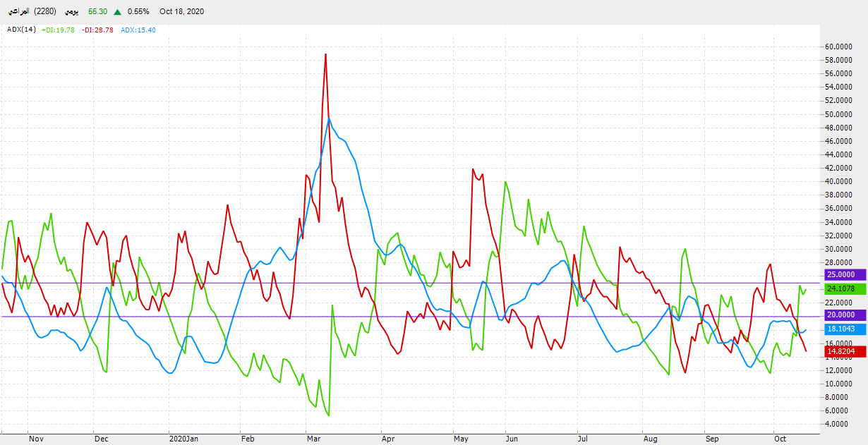Image resolution: width=868 pixels, height=445 pixels.
Task: Click the ADX(14) indicator label
Action: [x=21, y=30]
